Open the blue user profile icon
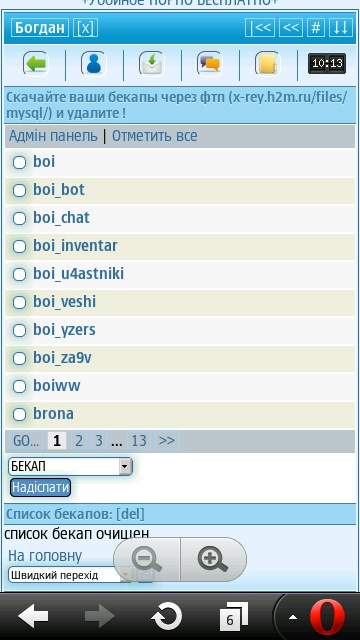Screen dimensions: 360x640 tap(93, 64)
